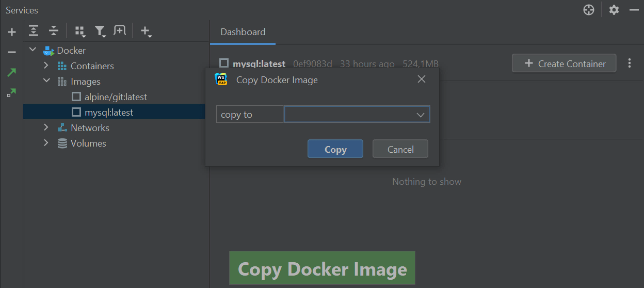Click the Copy button in dialog
The height and width of the screenshot is (288, 644).
coord(335,149)
